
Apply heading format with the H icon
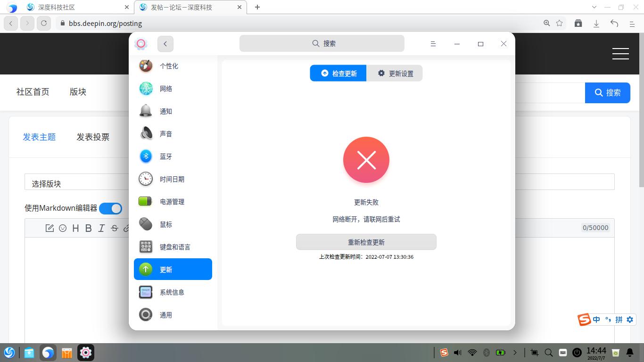coord(76,228)
